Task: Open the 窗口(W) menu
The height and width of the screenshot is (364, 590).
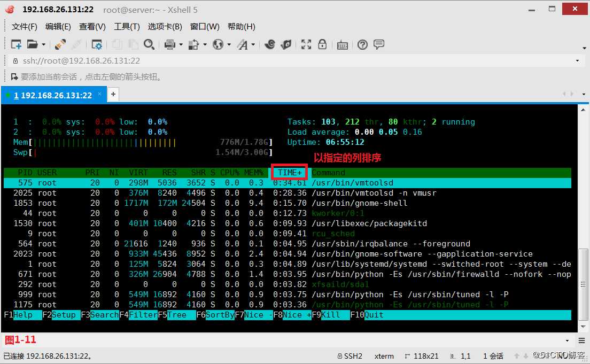Action: pyautogui.click(x=205, y=26)
